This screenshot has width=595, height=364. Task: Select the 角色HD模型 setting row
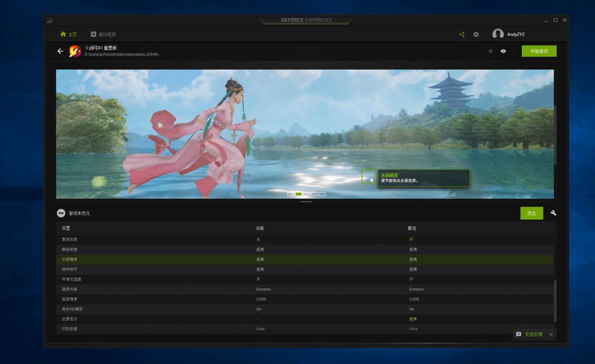click(305, 309)
